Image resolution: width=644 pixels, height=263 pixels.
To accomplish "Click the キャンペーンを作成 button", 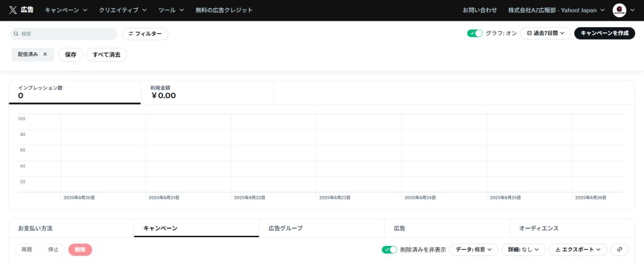I will pyautogui.click(x=604, y=33).
